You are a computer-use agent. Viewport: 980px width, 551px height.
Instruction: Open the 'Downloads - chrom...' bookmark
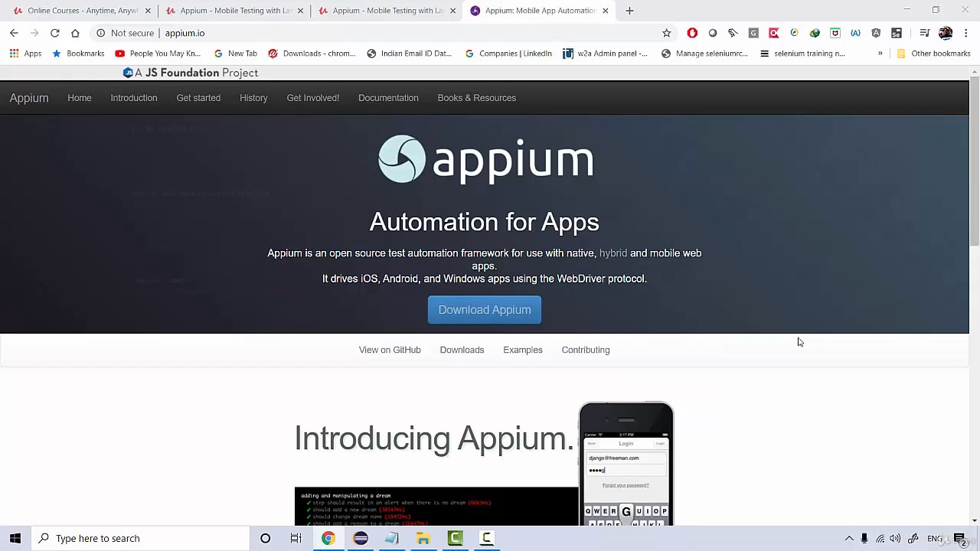coord(312,54)
